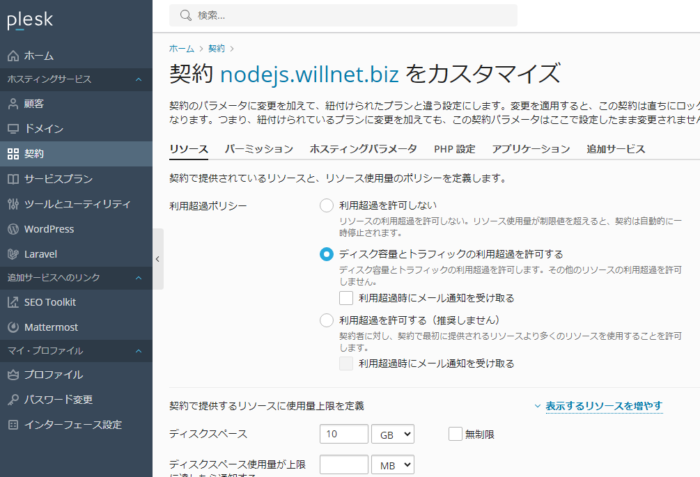Click the Domains monitor icon
The image size is (700, 477).
pos(13,129)
